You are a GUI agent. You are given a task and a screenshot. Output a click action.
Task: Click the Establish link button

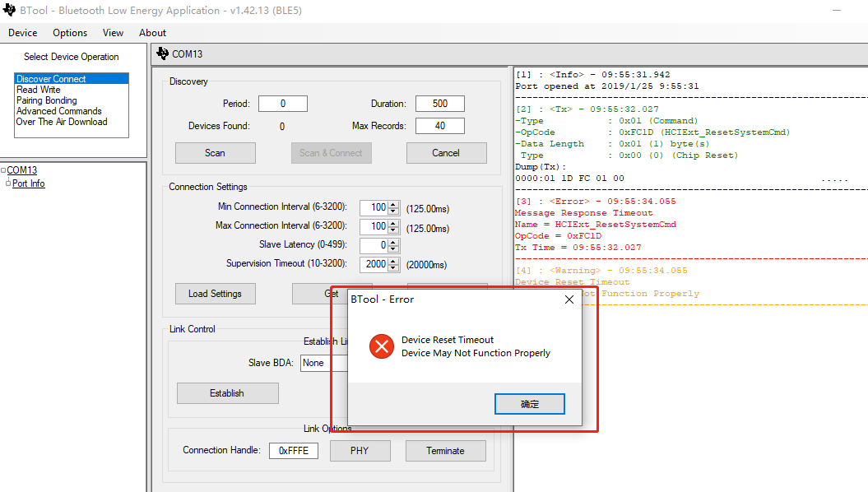[x=228, y=393]
